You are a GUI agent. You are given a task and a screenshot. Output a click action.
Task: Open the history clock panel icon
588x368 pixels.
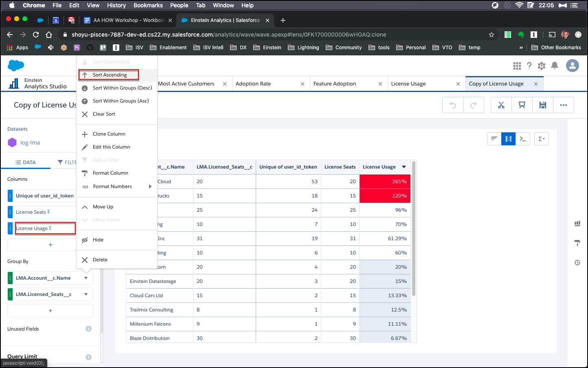pyautogui.click(x=577, y=263)
